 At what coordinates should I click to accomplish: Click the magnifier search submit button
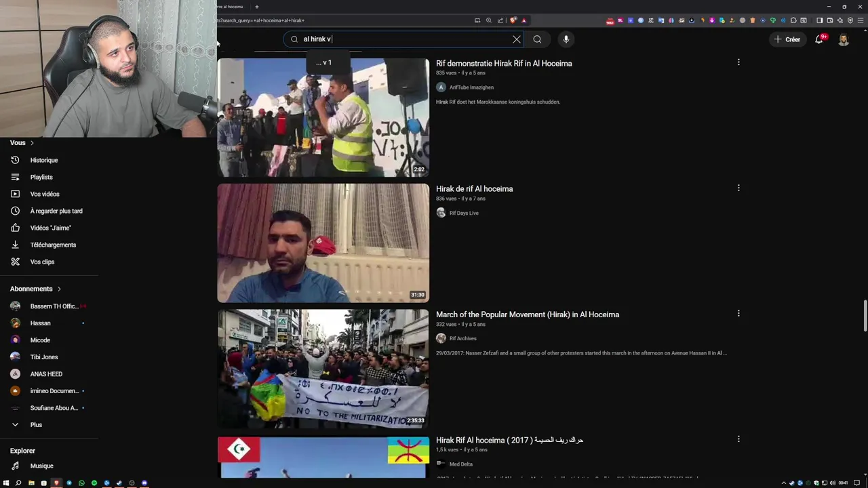tap(537, 39)
